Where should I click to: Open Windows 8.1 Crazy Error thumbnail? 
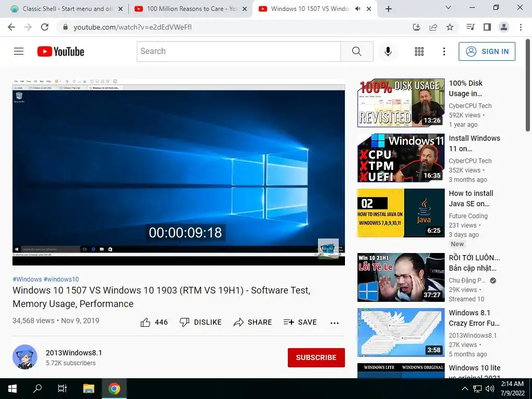401,332
